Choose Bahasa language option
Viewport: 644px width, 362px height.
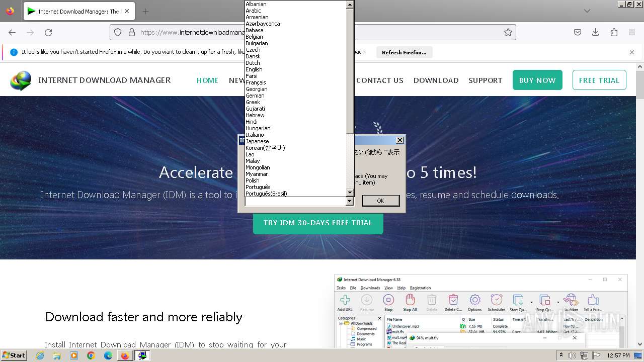(296, 30)
